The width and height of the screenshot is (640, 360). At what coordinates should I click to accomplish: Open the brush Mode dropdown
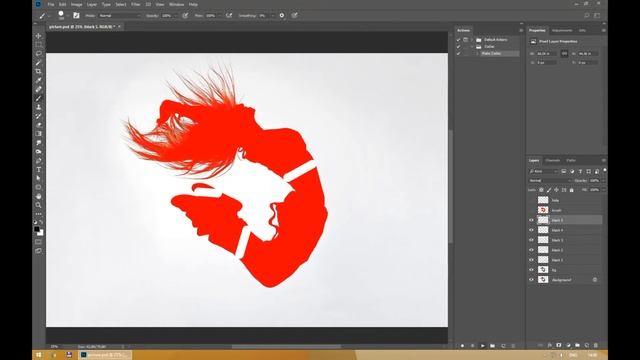(119, 16)
